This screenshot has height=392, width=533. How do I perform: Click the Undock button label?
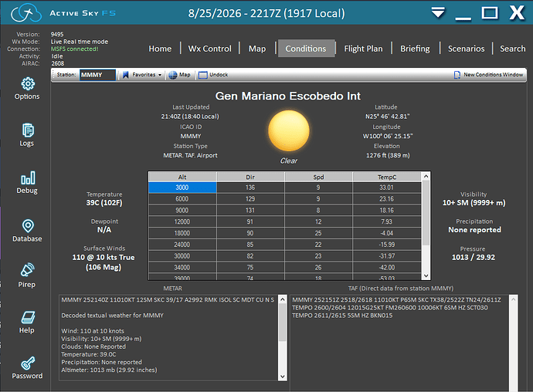(x=219, y=75)
